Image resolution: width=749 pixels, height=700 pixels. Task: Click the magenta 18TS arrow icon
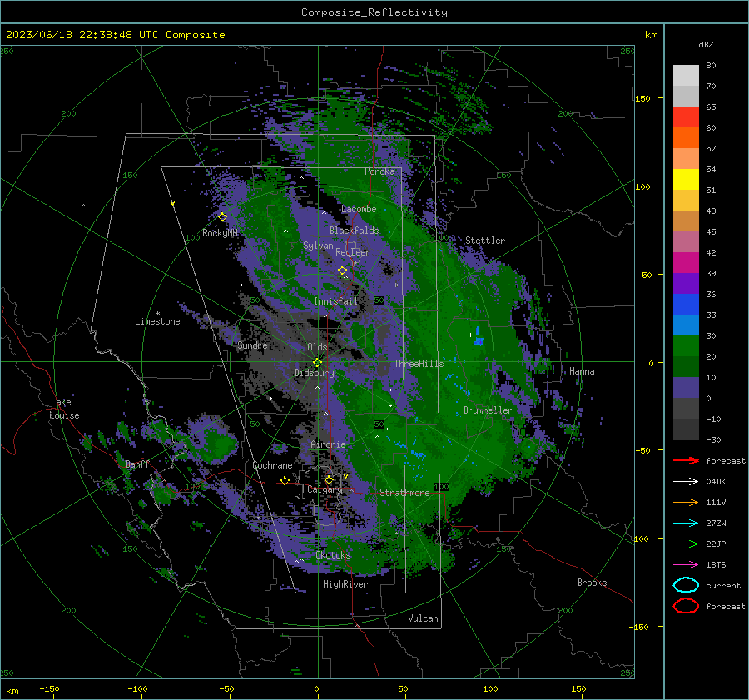(686, 565)
